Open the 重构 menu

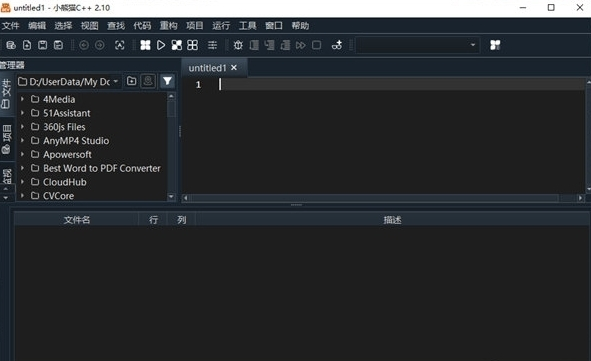(168, 26)
